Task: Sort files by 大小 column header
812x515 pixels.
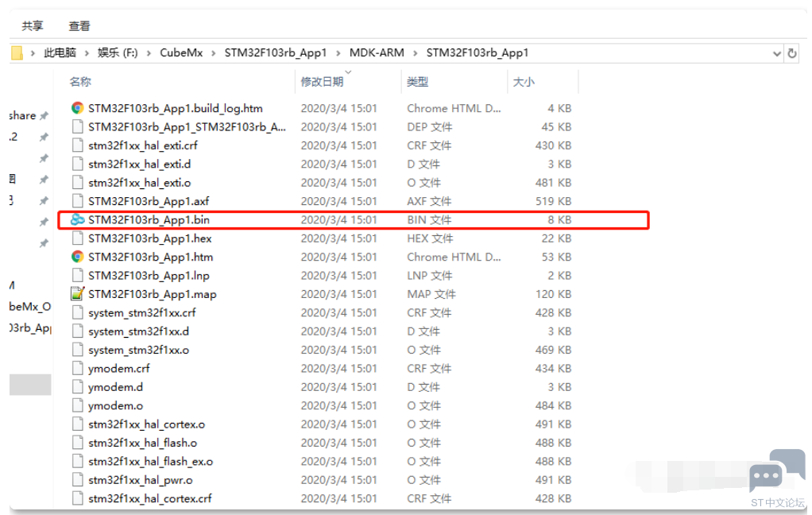Action: [524, 82]
